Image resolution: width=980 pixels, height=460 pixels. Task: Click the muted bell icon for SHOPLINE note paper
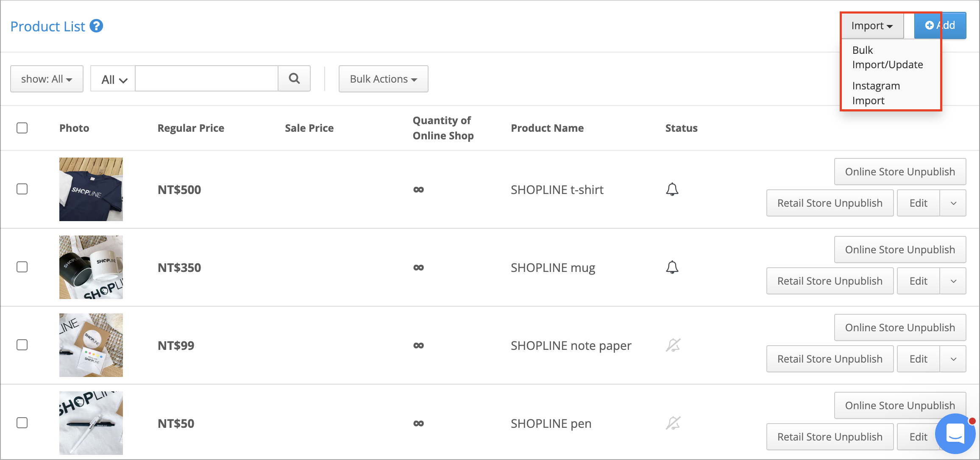[673, 345]
